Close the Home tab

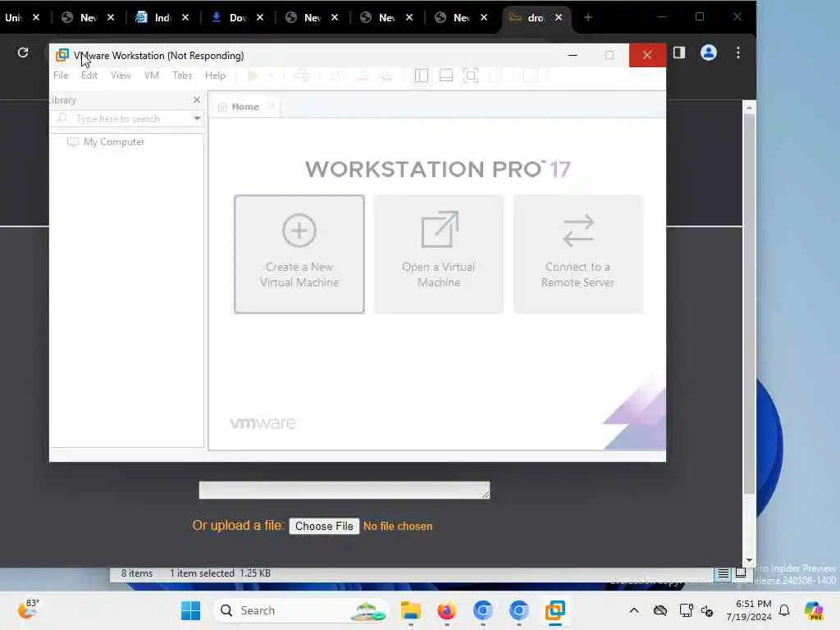coord(271,107)
